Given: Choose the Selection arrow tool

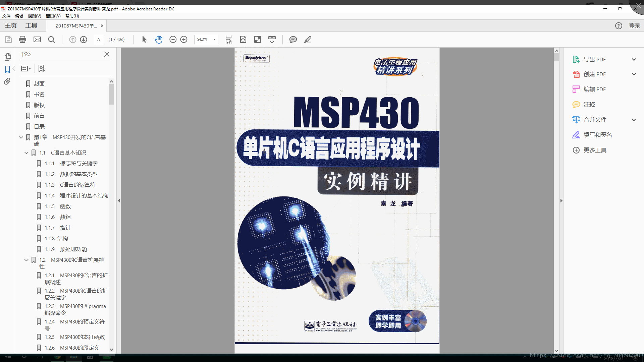Looking at the screenshot, I should tap(144, 40).
